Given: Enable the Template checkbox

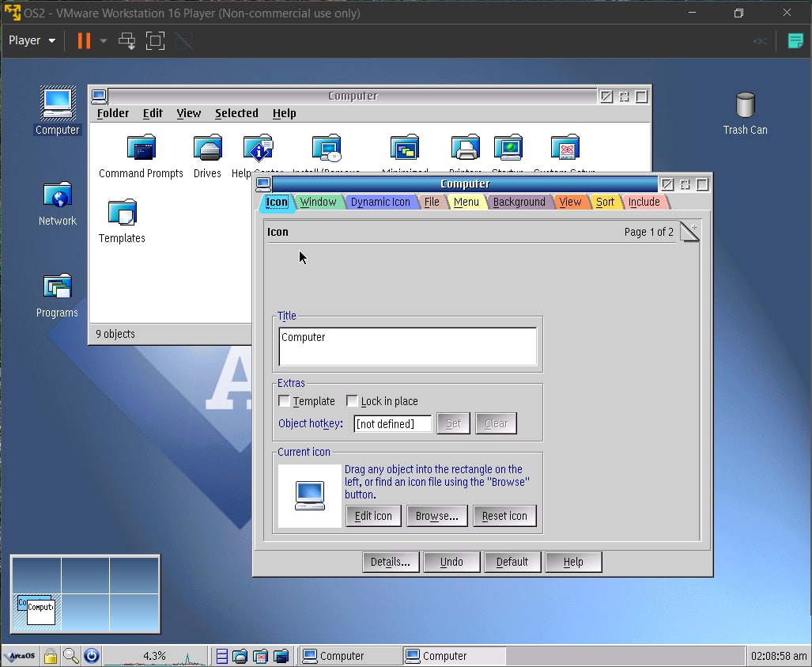Looking at the screenshot, I should [x=284, y=400].
